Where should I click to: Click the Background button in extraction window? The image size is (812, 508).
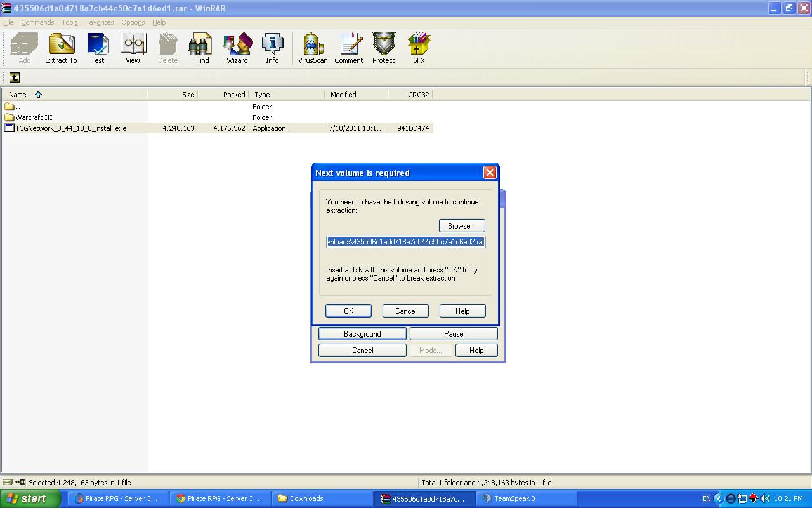(362, 334)
